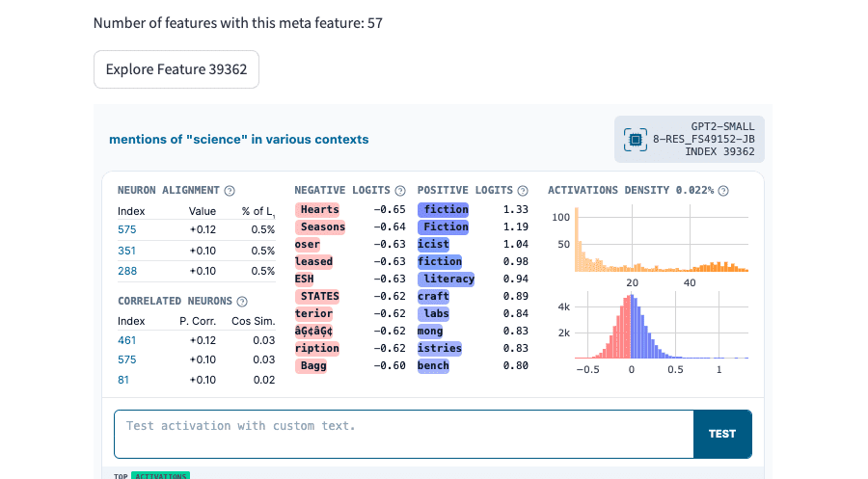Screen dimensions: 868x479
Task: Focus the custom text activation input
Action: 403,435
